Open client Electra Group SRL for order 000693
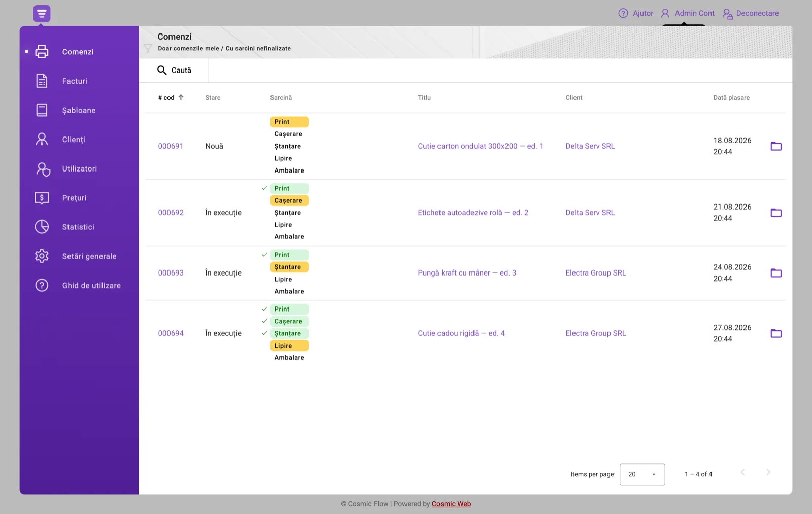 596,273
